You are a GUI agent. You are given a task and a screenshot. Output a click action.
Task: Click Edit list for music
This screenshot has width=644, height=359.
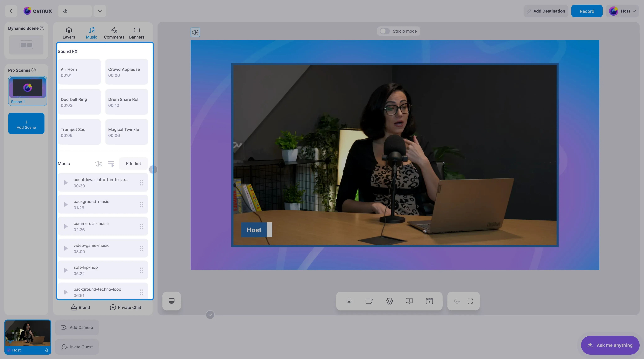pos(133,164)
